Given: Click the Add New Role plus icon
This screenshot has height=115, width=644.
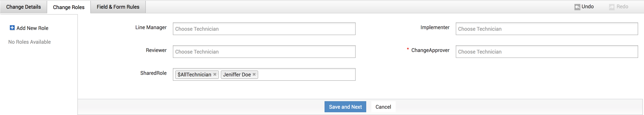Looking at the screenshot, I should click(x=12, y=28).
